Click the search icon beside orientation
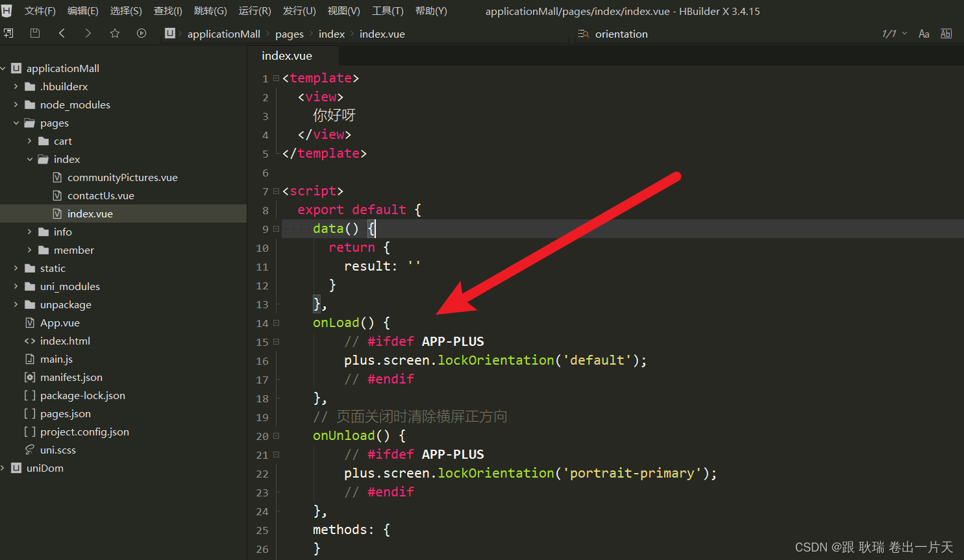Image resolution: width=964 pixels, height=560 pixels. click(x=584, y=34)
